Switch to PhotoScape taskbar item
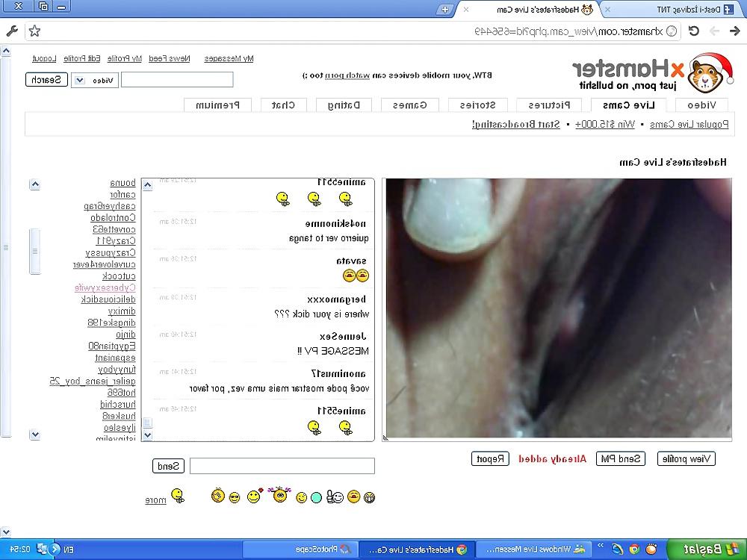This screenshot has width=747, height=560. (300, 550)
